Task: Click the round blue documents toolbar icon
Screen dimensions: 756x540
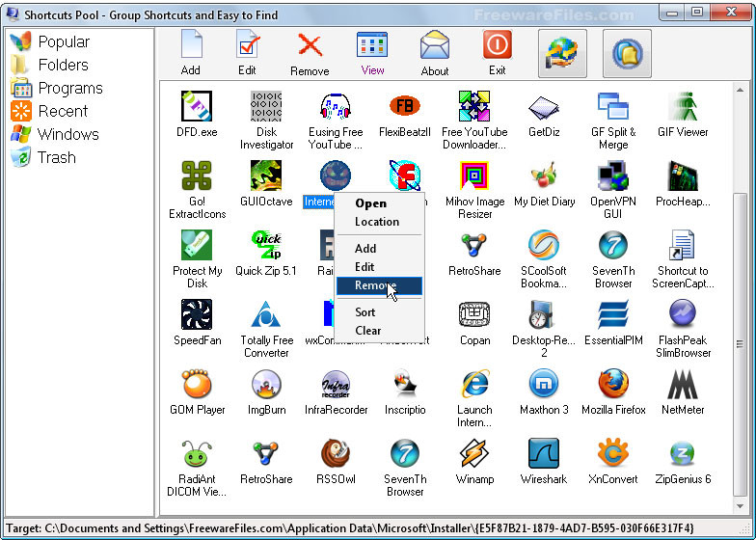Action: point(627,54)
